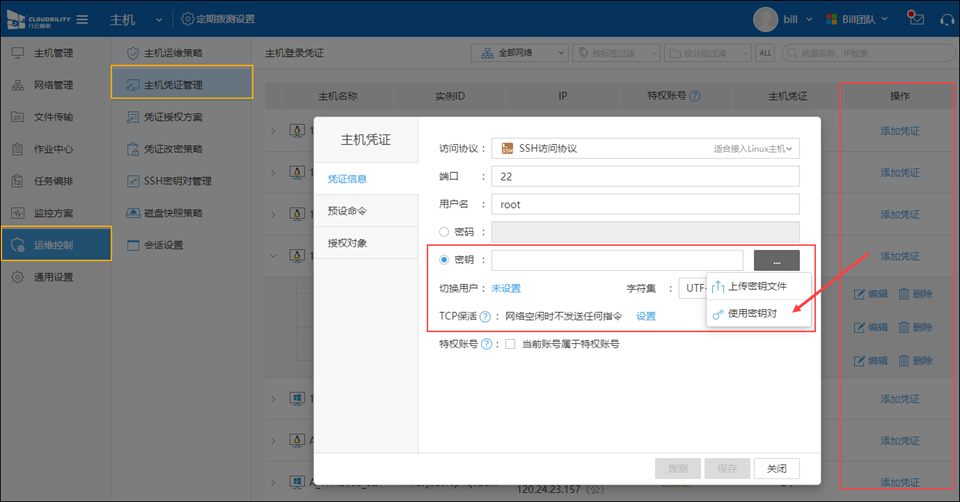Check the 当前账号属于特权账号 checkbox
Viewport: 960px width, 502px height.
pyautogui.click(x=510, y=344)
